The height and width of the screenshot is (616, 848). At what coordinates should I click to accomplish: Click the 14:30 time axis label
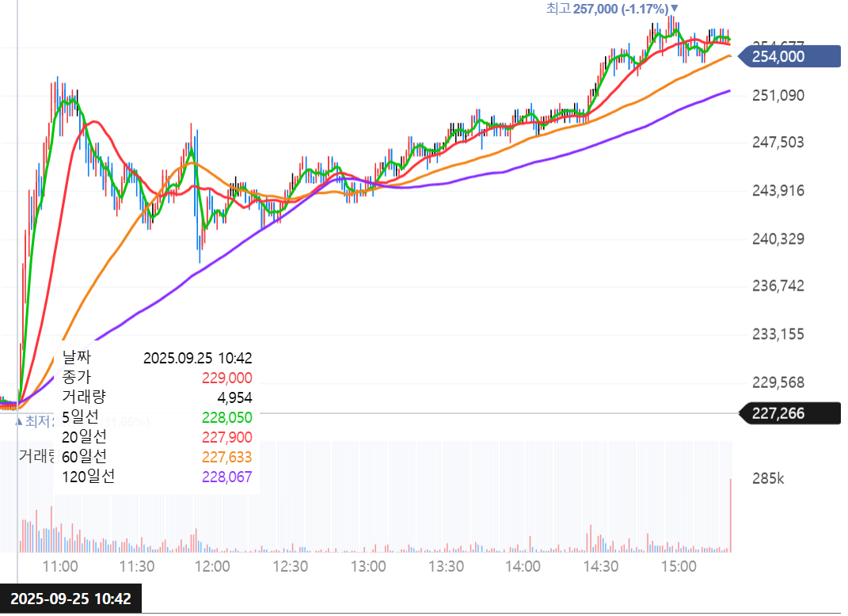coord(601,566)
